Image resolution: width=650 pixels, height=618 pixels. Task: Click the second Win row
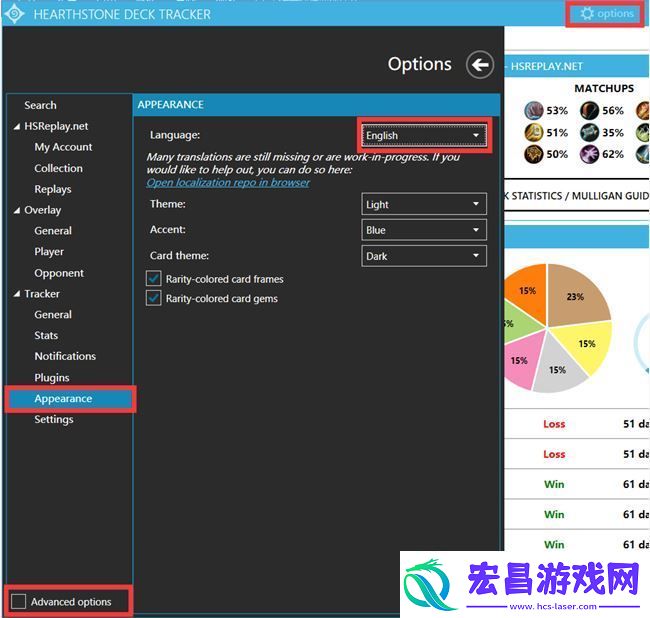point(577,514)
